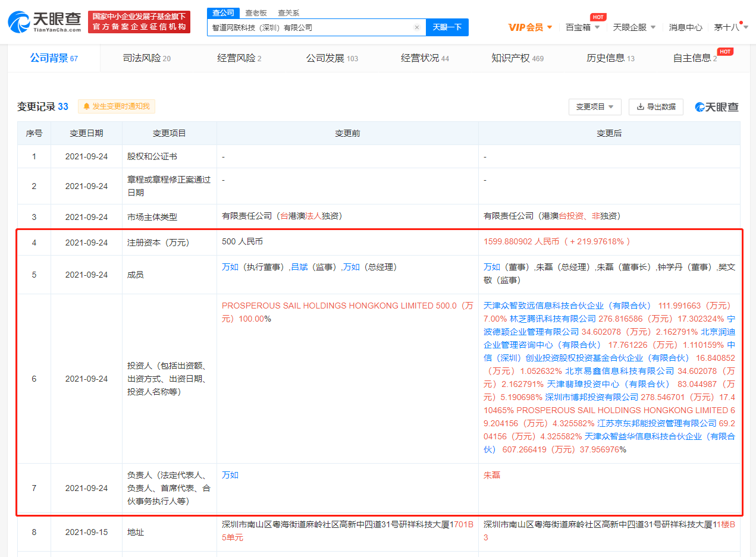This screenshot has width=756, height=557.
Task: Click the red 国家中小企业发展子基金 badge
Action: [139, 21]
